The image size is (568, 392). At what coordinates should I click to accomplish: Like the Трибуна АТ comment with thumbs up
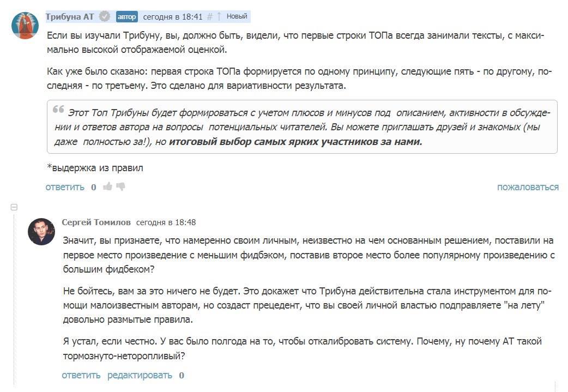108,187
